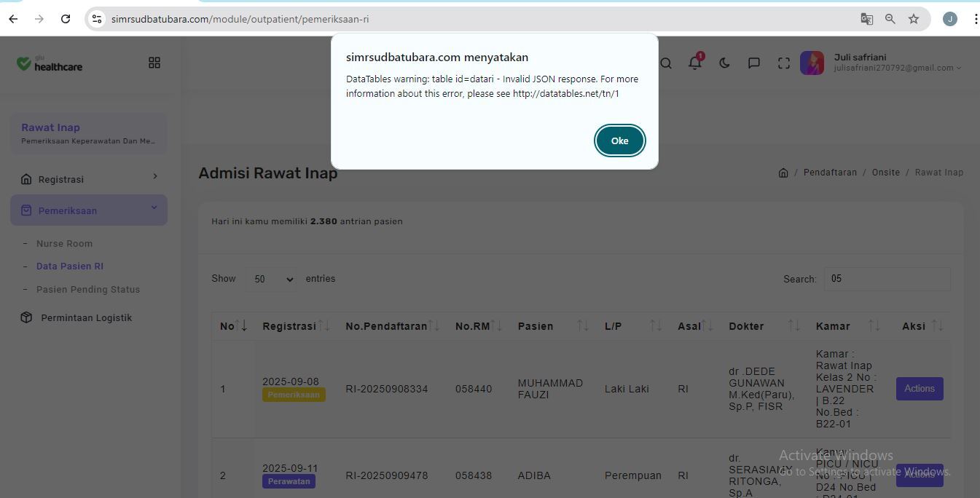Viewport: 980px width, 498px height.
Task: Click the Pemeriksaan status badge
Action: [294, 395]
